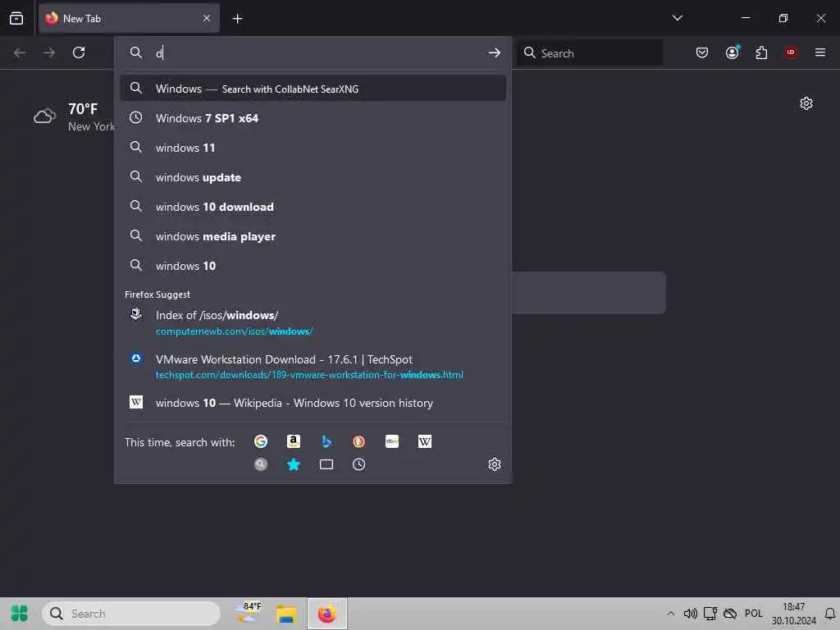Open Firefox account icon

733,52
